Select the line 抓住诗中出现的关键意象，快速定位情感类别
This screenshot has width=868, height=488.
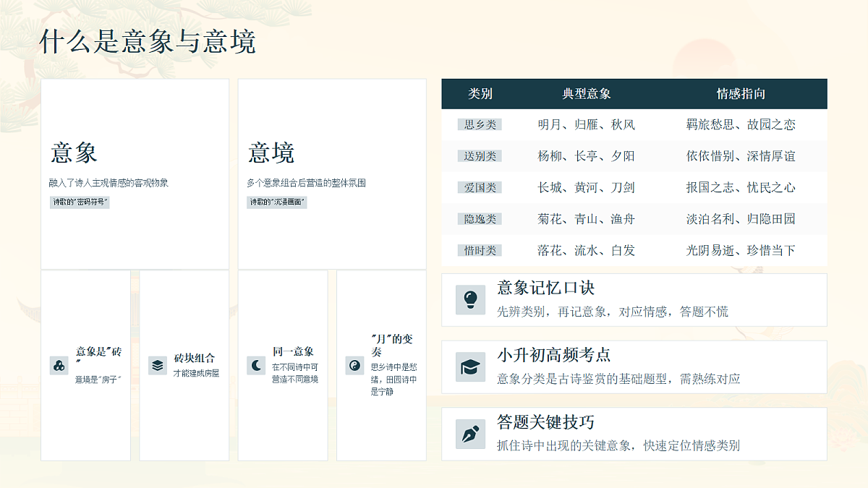point(618,446)
